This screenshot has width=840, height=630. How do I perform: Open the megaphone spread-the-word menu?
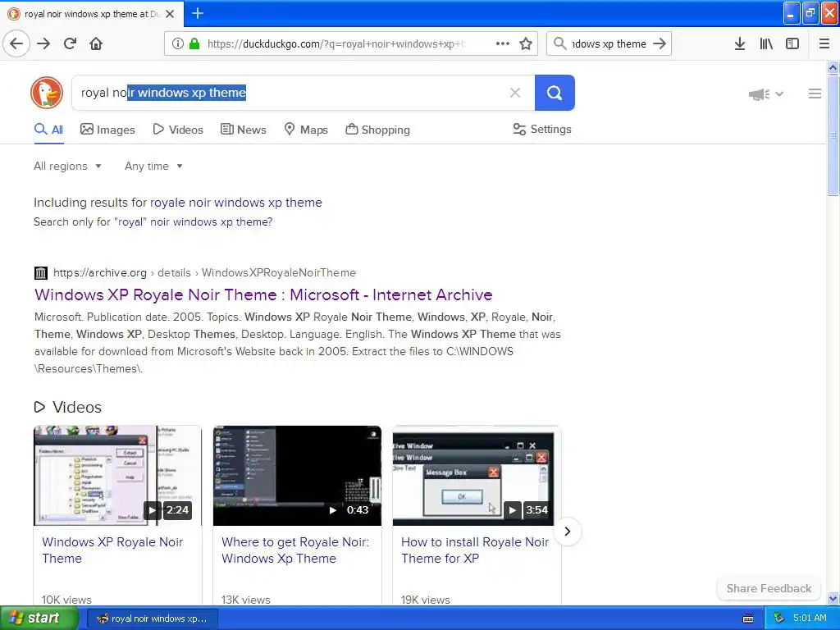pyautogui.click(x=765, y=94)
